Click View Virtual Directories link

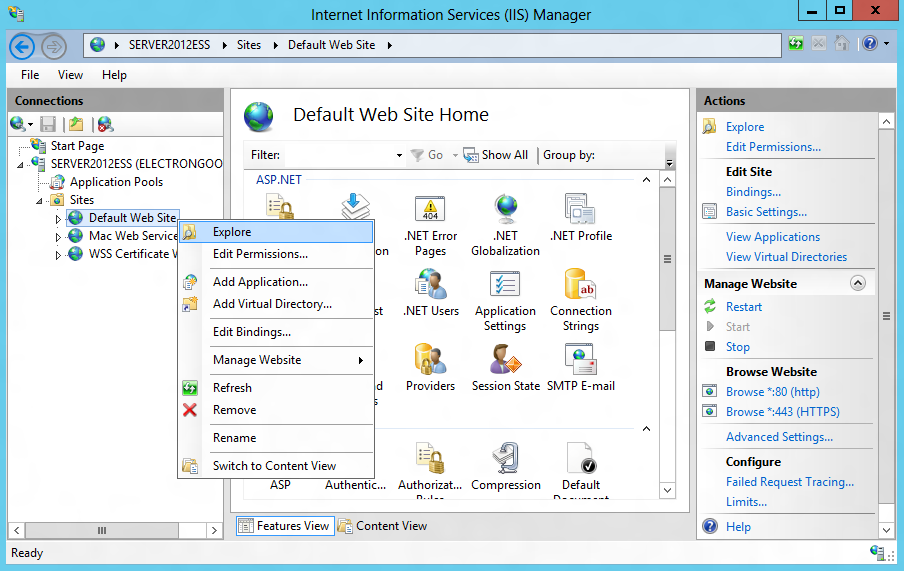pyautogui.click(x=786, y=257)
